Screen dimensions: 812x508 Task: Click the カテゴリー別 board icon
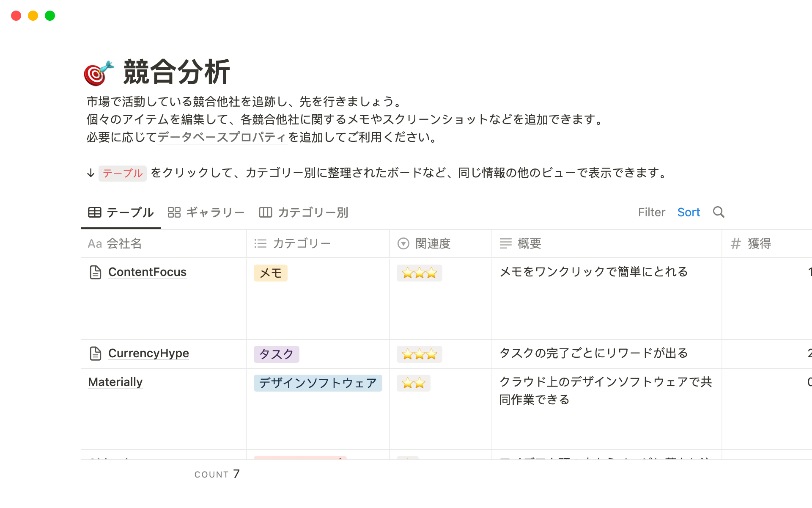tap(265, 213)
